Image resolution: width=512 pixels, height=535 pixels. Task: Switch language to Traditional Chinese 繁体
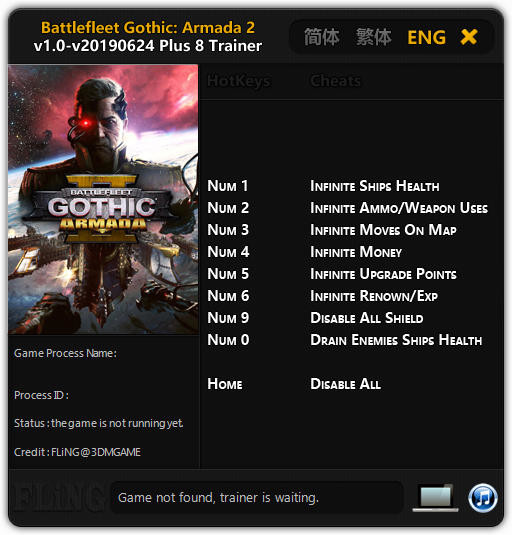(373, 37)
